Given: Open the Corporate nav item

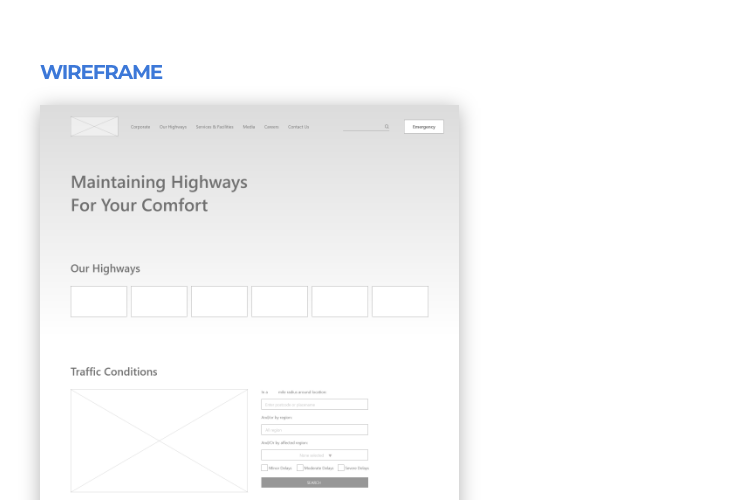Looking at the screenshot, I should (x=140, y=127).
